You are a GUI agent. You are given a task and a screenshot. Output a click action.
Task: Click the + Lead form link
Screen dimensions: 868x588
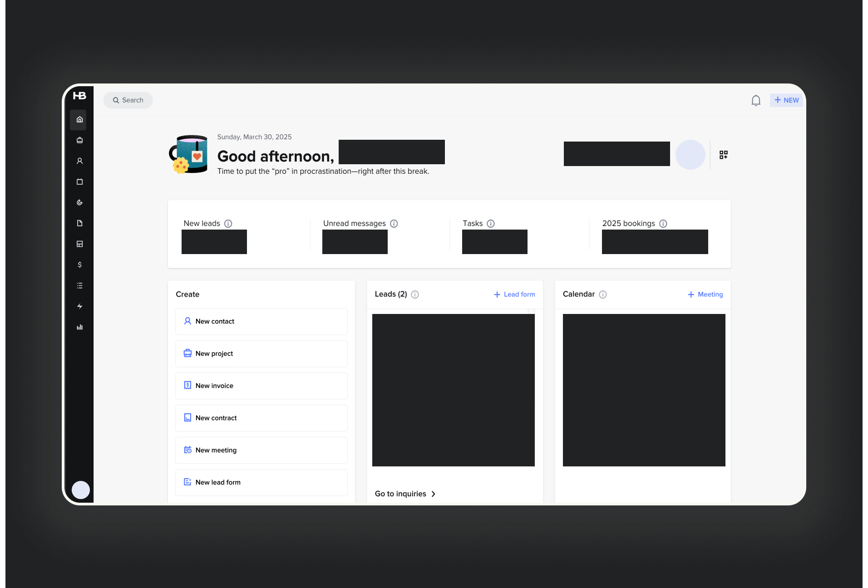click(x=514, y=294)
